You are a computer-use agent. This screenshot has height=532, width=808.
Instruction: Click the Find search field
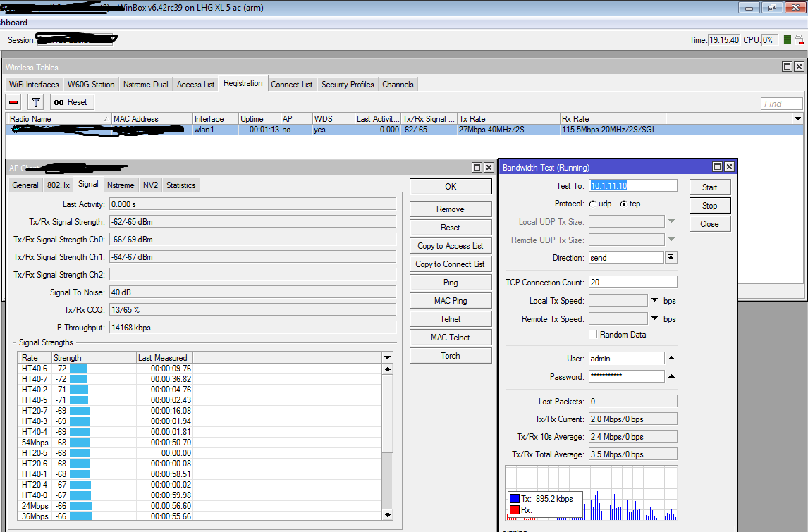[781, 104]
